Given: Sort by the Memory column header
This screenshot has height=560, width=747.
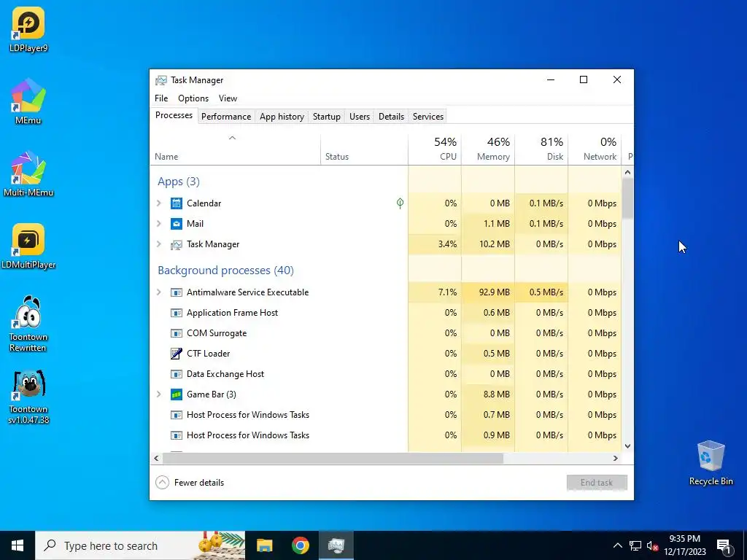Looking at the screenshot, I should (x=488, y=149).
